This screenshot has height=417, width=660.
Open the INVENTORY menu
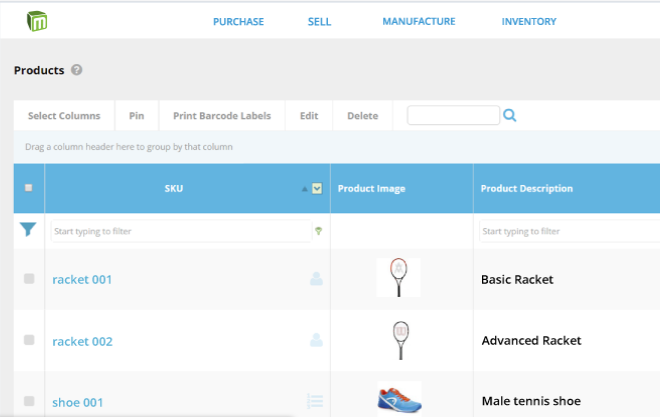(529, 21)
